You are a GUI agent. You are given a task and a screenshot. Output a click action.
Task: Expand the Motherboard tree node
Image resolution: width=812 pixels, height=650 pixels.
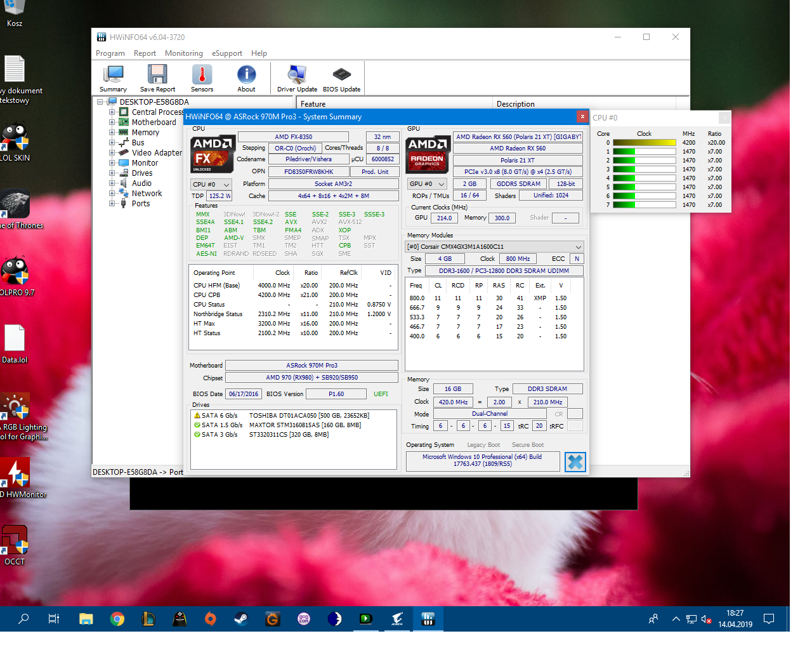point(112,122)
